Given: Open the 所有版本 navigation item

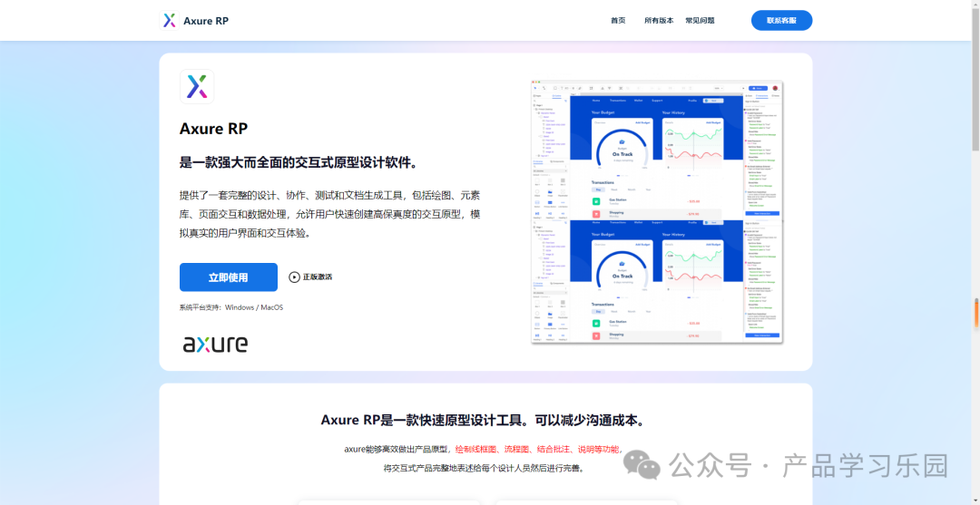Looking at the screenshot, I should pos(659,21).
